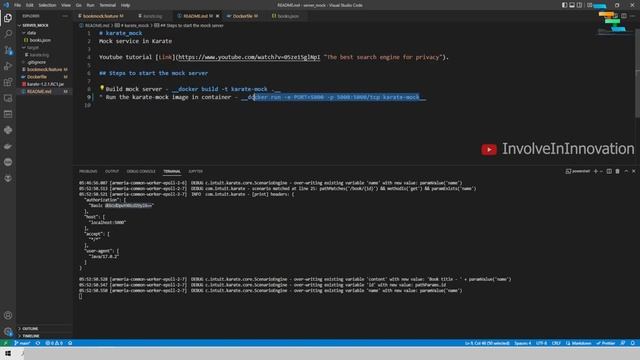Create a new terminal with plus icon
Screen dimensions: 640x360
click(x=596, y=171)
